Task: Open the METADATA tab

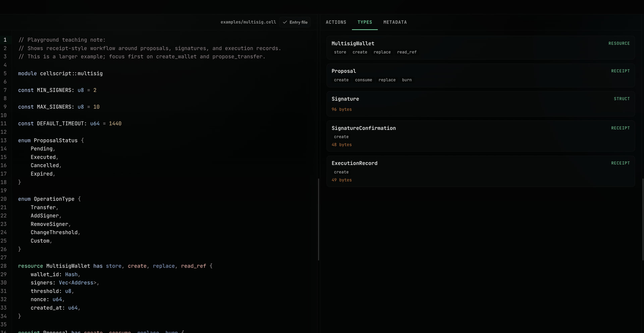Action: pos(395,22)
